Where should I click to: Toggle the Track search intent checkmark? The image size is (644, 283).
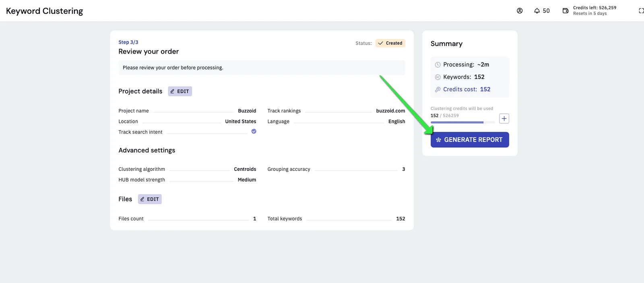tap(254, 131)
